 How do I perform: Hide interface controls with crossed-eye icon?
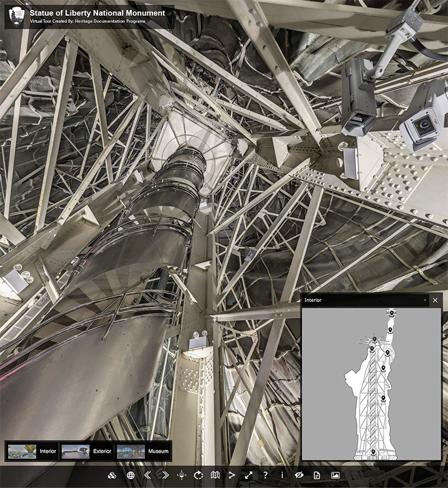pyautogui.click(x=299, y=475)
